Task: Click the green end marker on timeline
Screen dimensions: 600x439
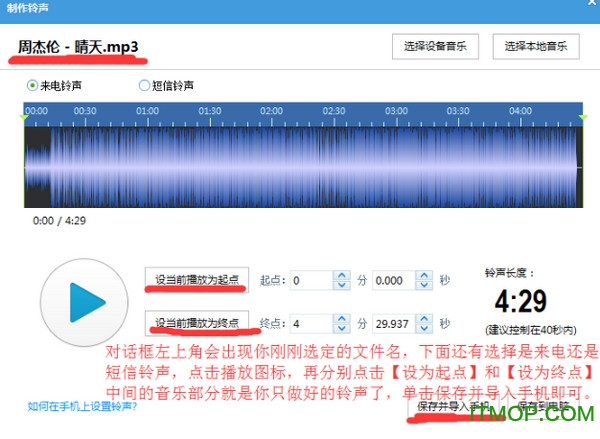Action: (x=583, y=117)
